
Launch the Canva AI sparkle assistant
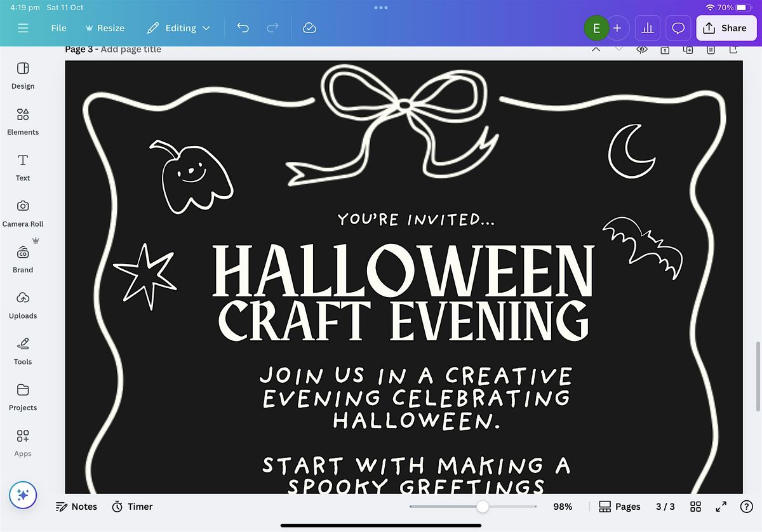tap(23, 495)
